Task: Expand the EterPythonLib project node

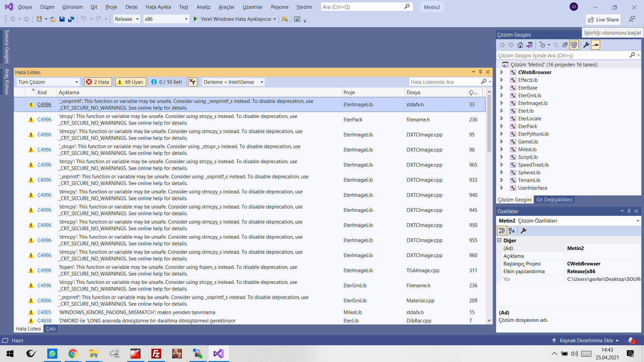Action: [x=501, y=134]
